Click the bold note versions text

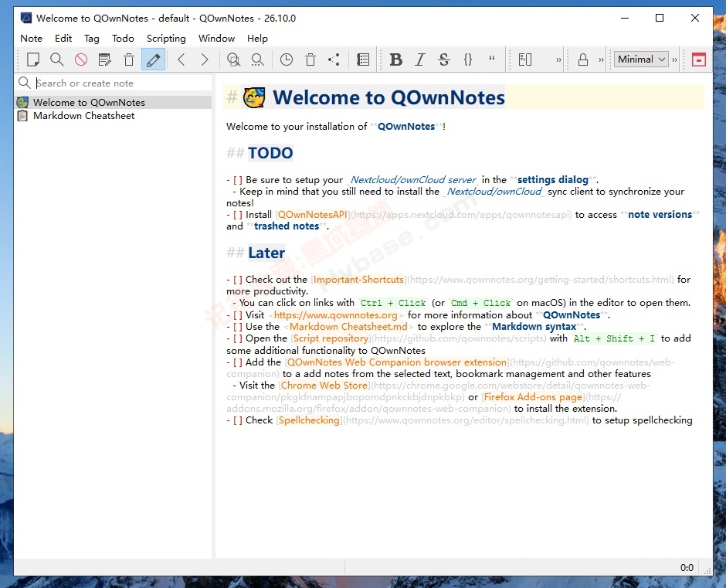(660, 215)
